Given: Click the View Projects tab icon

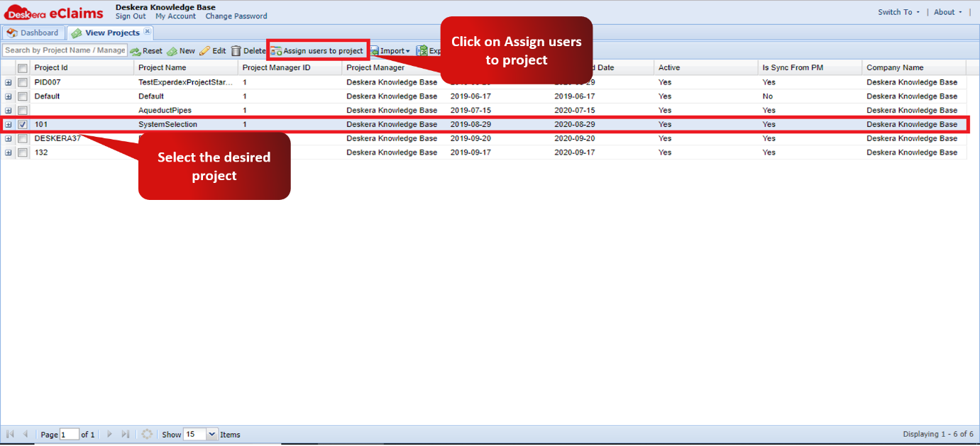Looking at the screenshot, I should pos(77,33).
